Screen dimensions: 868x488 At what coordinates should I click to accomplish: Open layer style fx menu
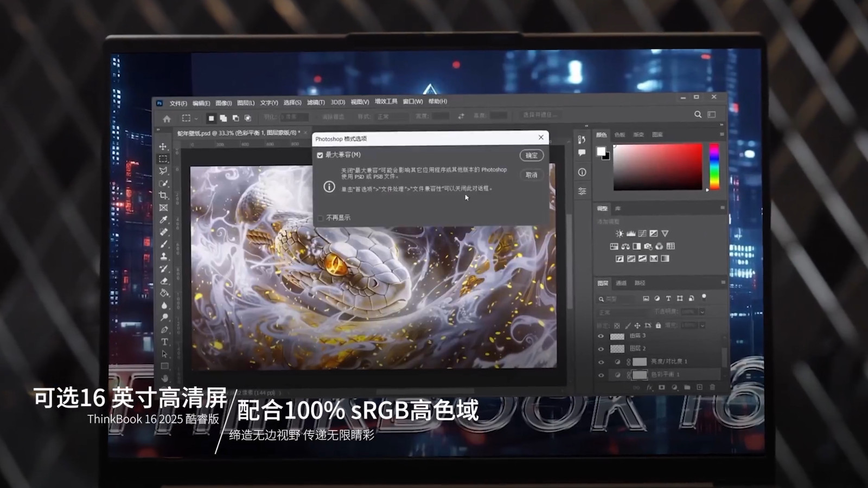(649, 387)
